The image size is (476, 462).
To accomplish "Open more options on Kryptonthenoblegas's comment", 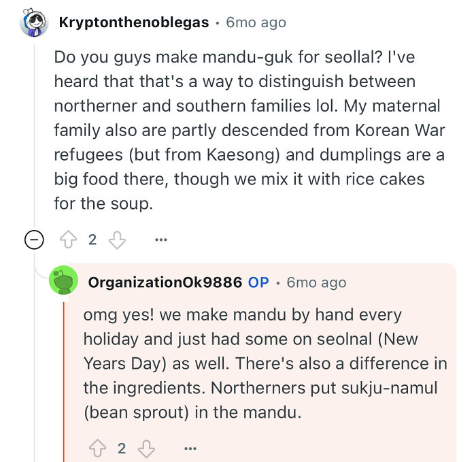I will point(161,240).
